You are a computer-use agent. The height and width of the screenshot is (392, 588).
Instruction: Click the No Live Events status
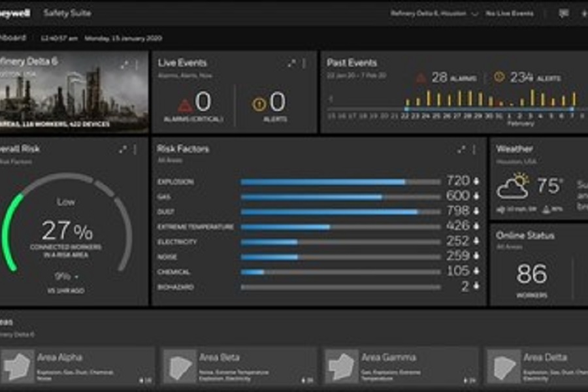coord(510,13)
